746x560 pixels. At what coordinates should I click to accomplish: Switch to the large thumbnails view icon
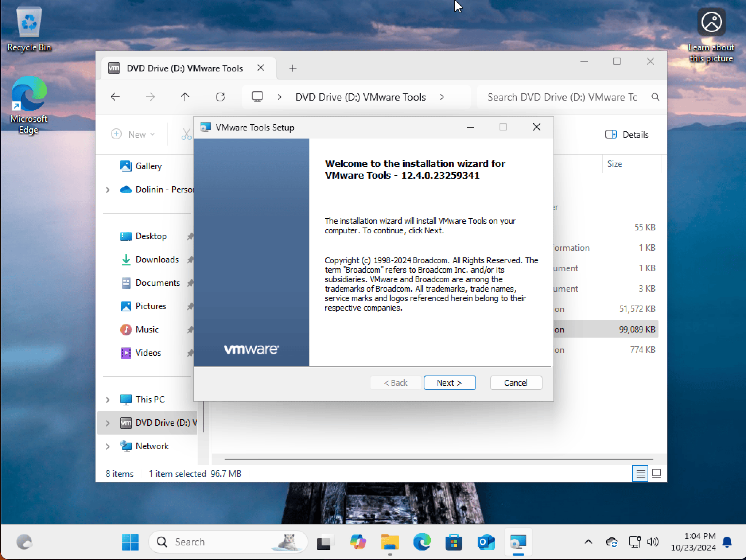pos(656,474)
